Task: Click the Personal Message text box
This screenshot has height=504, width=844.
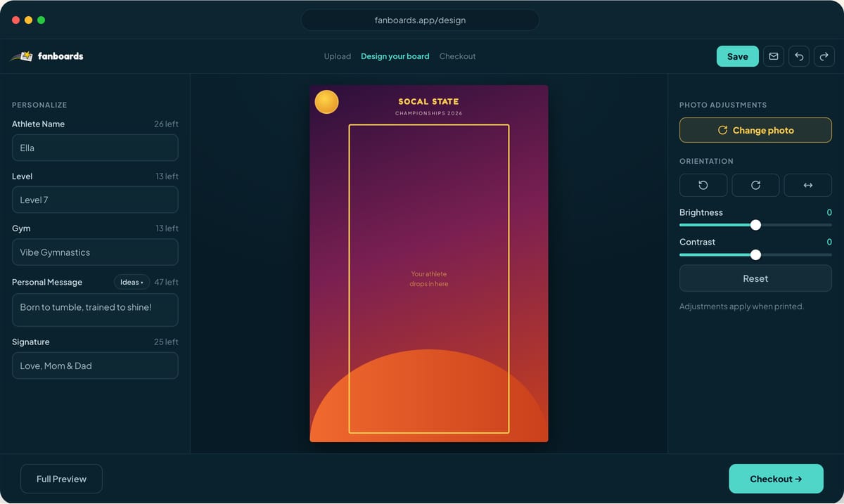Action: pos(95,310)
